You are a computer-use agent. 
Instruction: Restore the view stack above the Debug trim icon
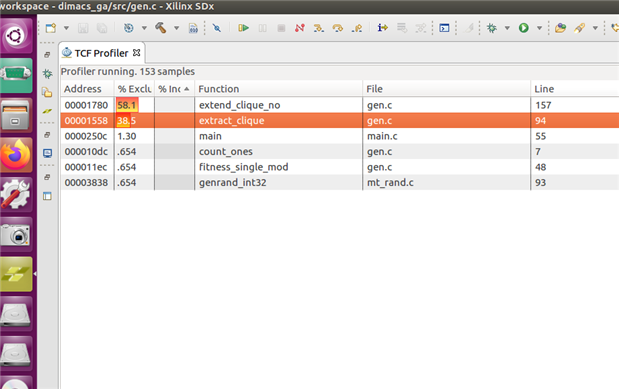tap(47, 55)
